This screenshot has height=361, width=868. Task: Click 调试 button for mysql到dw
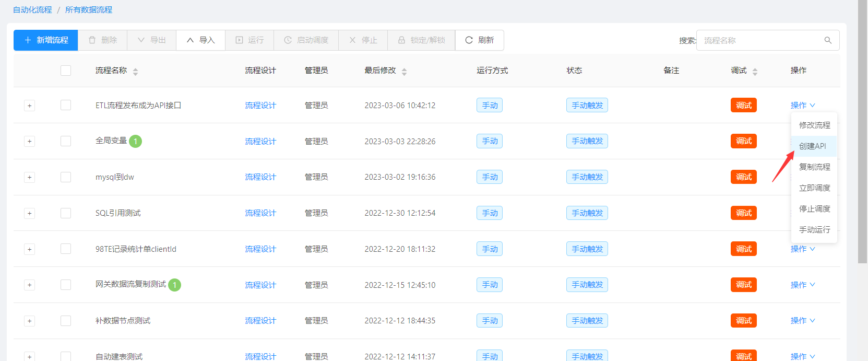pos(744,177)
